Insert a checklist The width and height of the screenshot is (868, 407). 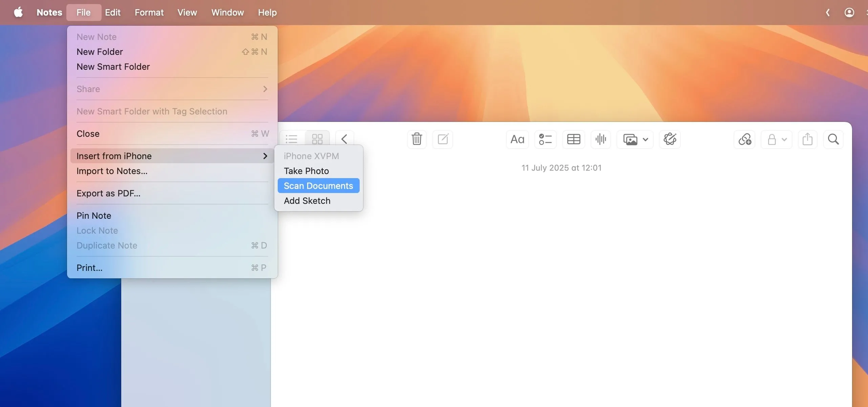point(545,139)
